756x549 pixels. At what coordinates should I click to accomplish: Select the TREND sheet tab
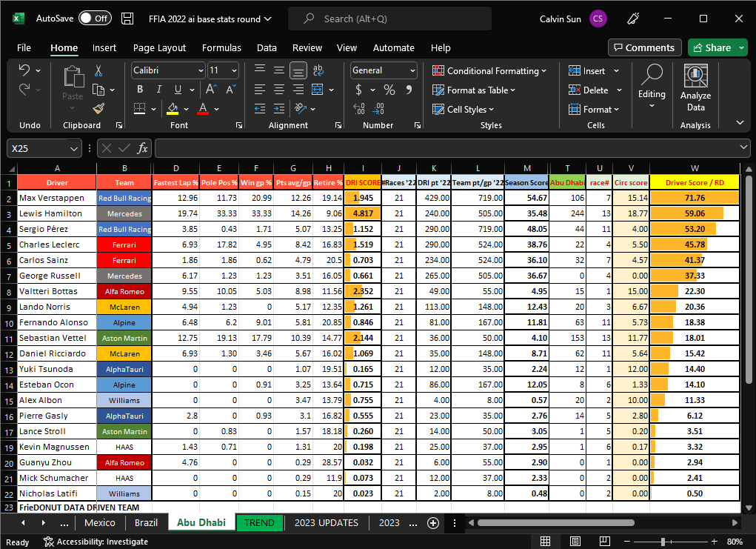pyautogui.click(x=259, y=523)
